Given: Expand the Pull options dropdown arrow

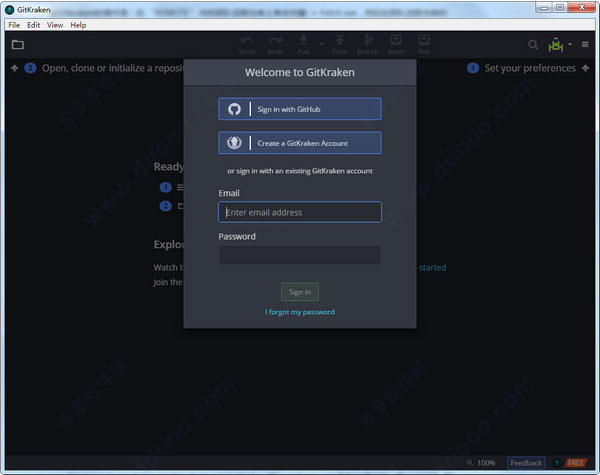Looking at the screenshot, I should [x=321, y=44].
